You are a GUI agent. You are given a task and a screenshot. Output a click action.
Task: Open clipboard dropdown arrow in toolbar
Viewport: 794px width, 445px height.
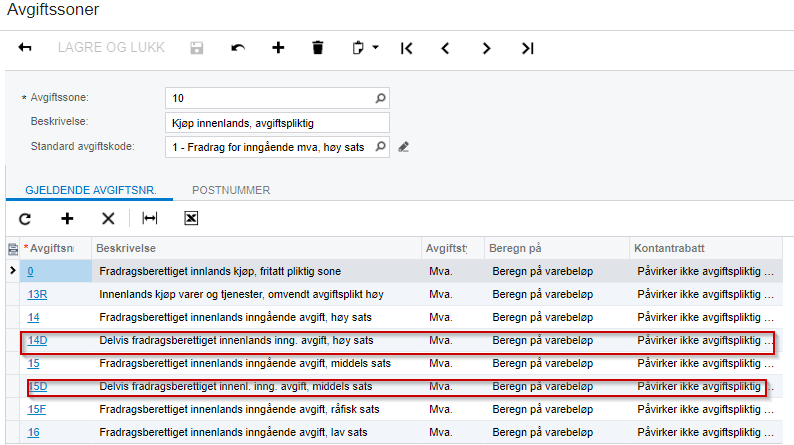pyautogui.click(x=375, y=48)
